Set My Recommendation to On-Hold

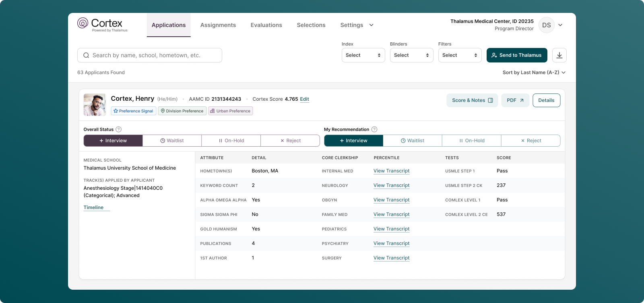tap(471, 141)
